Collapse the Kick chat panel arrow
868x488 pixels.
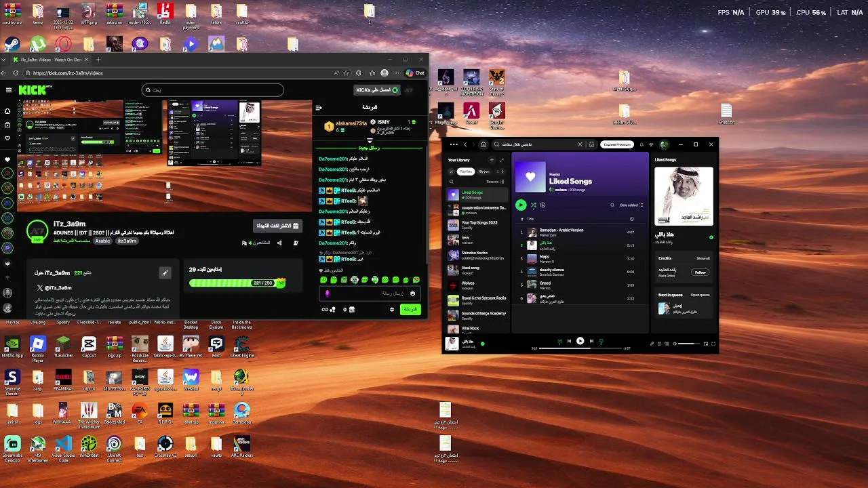pyautogui.click(x=318, y=107)
